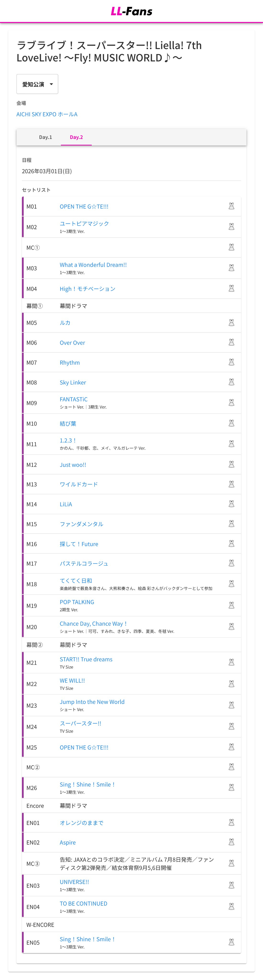Open costume icon beside ルカ

[231, 323]
